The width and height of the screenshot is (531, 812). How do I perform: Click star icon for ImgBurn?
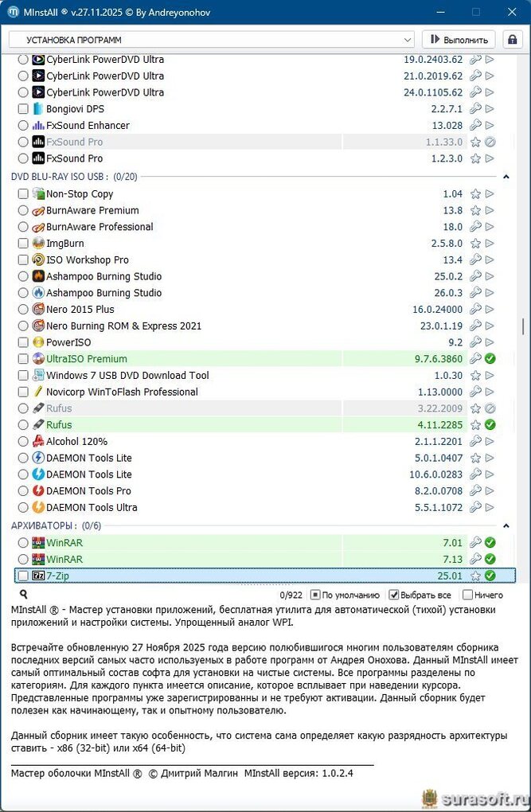tap(475, 244)
